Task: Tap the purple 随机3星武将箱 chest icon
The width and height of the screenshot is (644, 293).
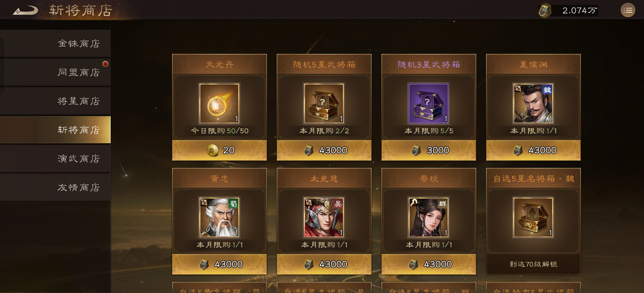Action: (428, 103)
